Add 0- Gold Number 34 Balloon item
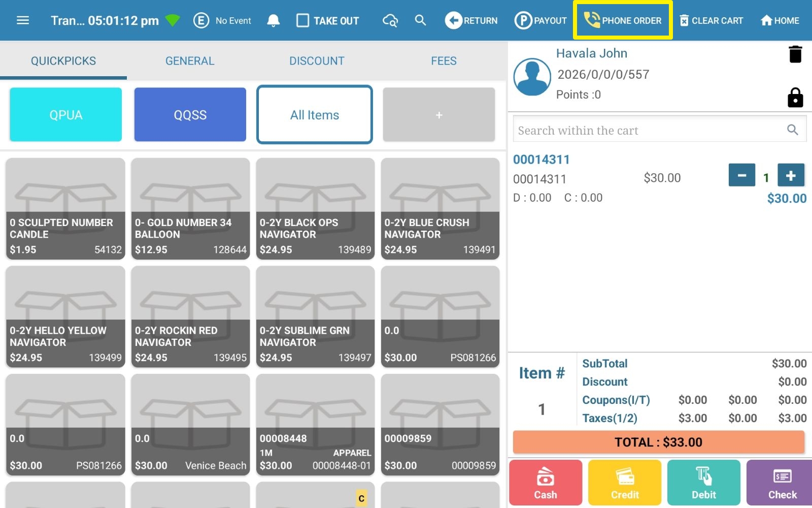 pos(190,209)
